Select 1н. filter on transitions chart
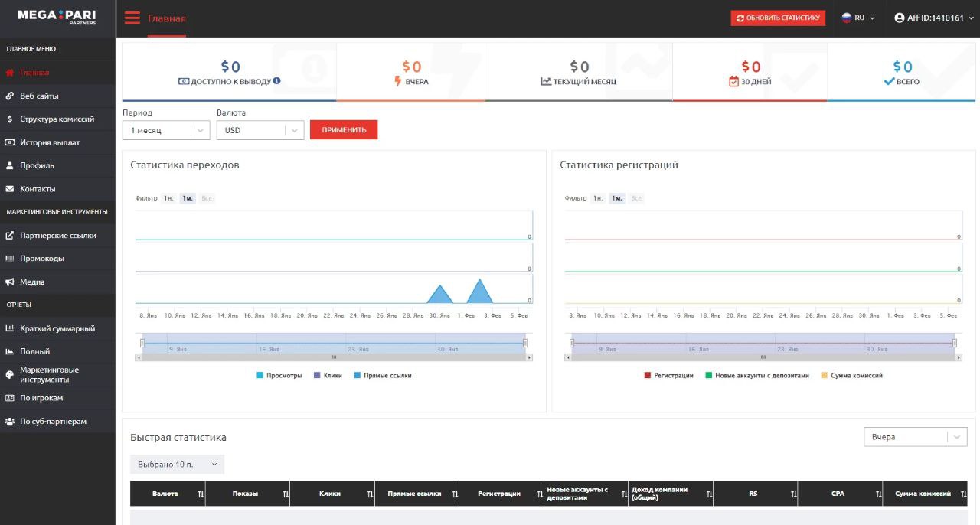The image size is (980, 525). pos(168,198)
